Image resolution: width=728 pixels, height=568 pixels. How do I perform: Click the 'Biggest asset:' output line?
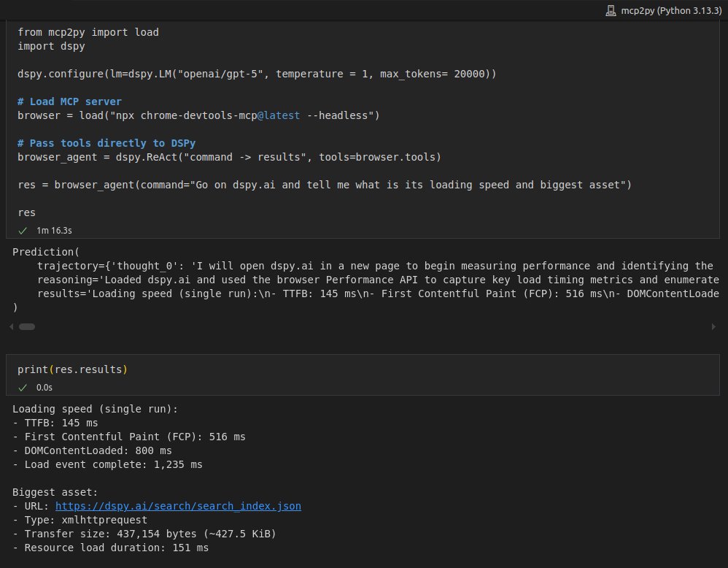55,492
